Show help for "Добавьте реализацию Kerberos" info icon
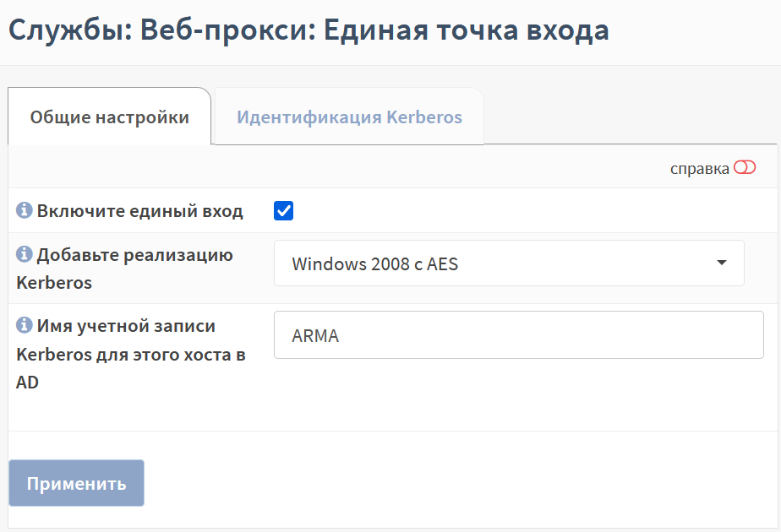This screenshot has height=532, width=781. 24,254
